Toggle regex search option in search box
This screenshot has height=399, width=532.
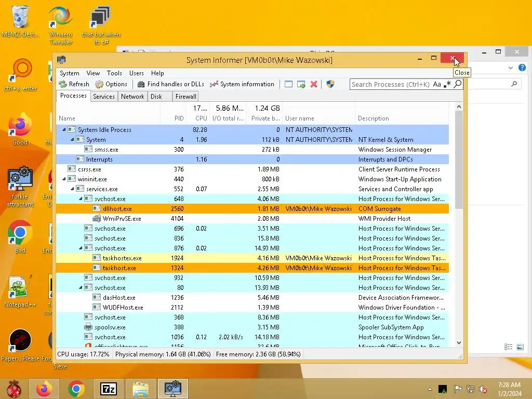(447, 84)
